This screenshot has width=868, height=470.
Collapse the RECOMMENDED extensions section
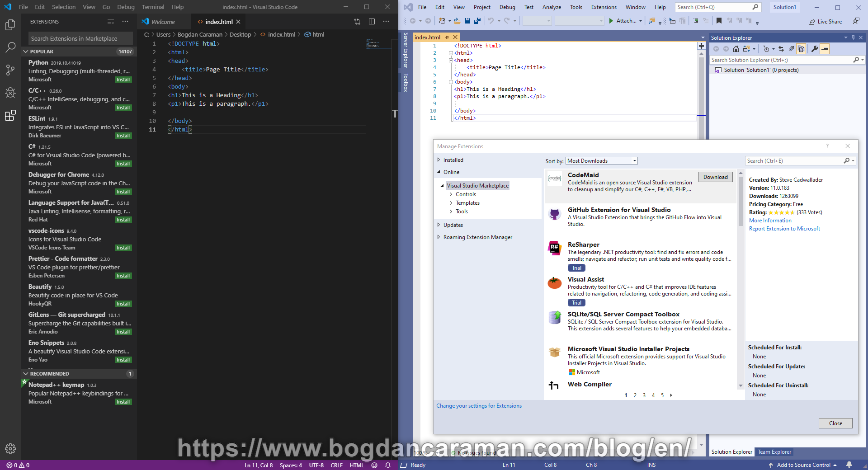(26, 374)
